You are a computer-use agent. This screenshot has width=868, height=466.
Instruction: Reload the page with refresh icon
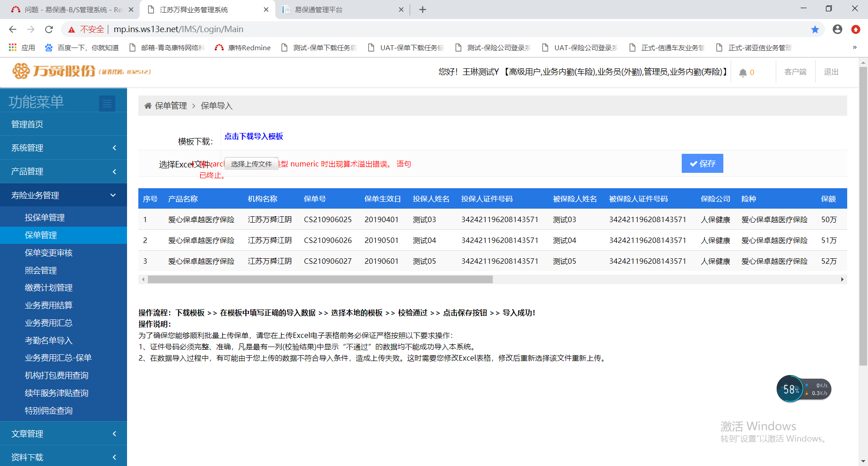tap(49, 29)
